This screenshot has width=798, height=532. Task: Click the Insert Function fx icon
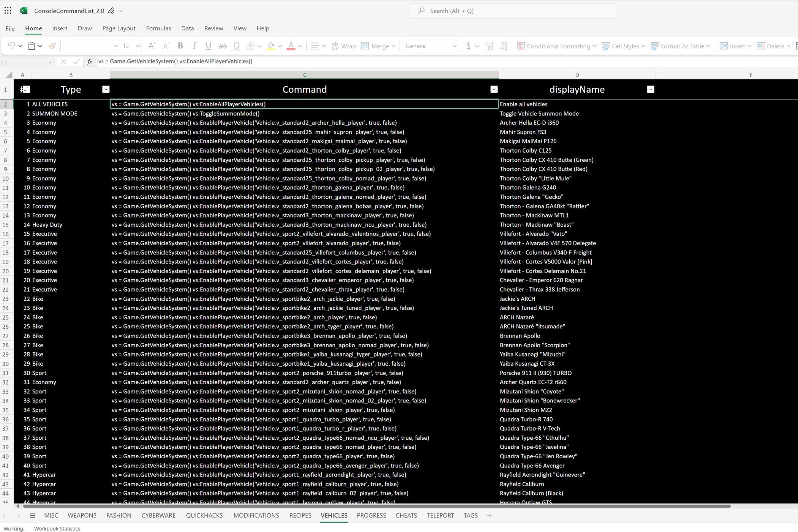[x=89, y=62]
